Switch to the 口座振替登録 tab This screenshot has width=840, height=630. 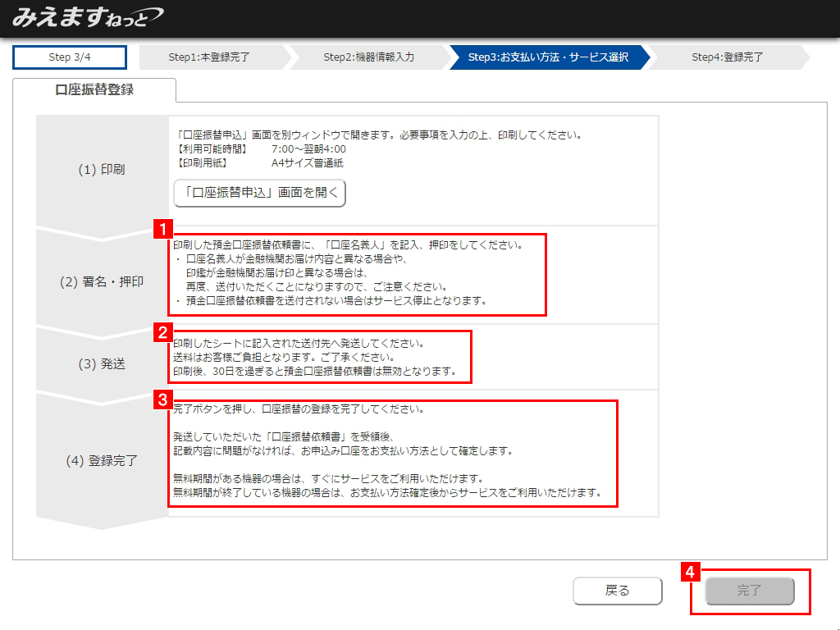coord(94,89)
